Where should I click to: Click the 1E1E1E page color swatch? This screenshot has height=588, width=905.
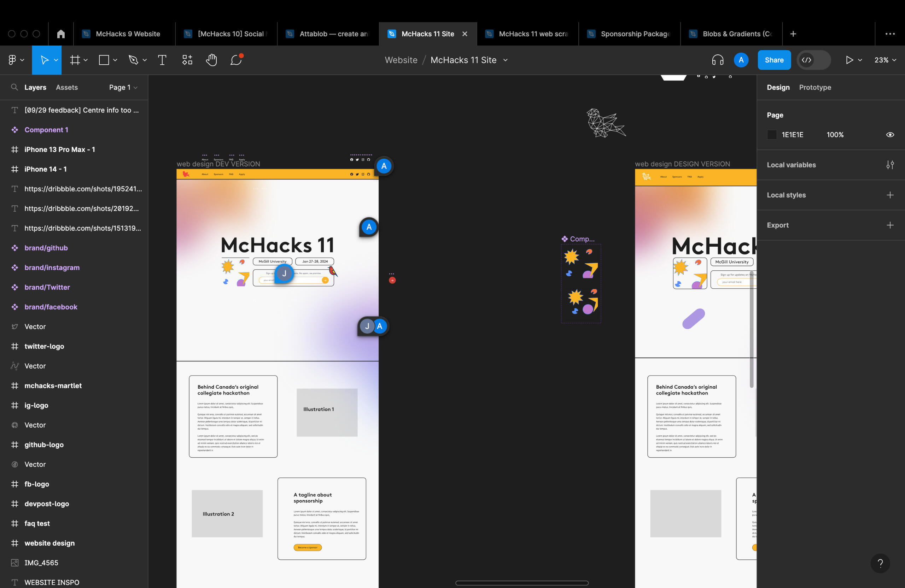[771, 135]
